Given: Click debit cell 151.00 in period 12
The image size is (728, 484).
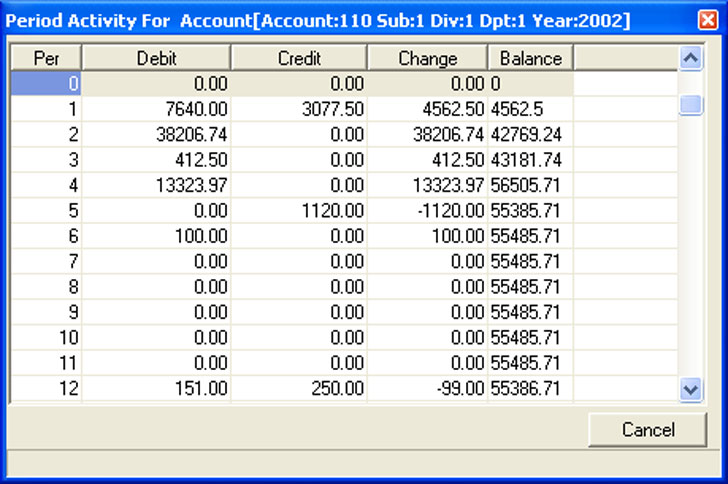Looking at the screenshot, I should click(156, 388).
